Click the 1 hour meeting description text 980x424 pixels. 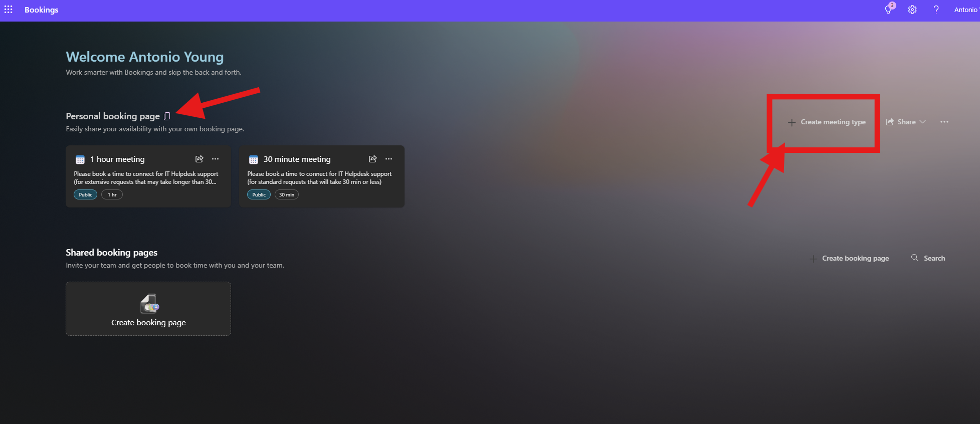pos(146,178)
